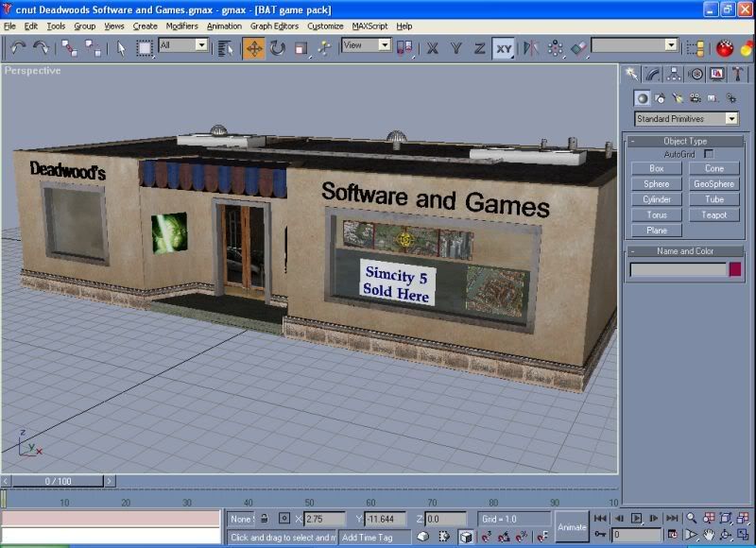This screenshot has height=548, width=756.
Task: Toggle the selection lock padlock
Action: tap(265, 519)
